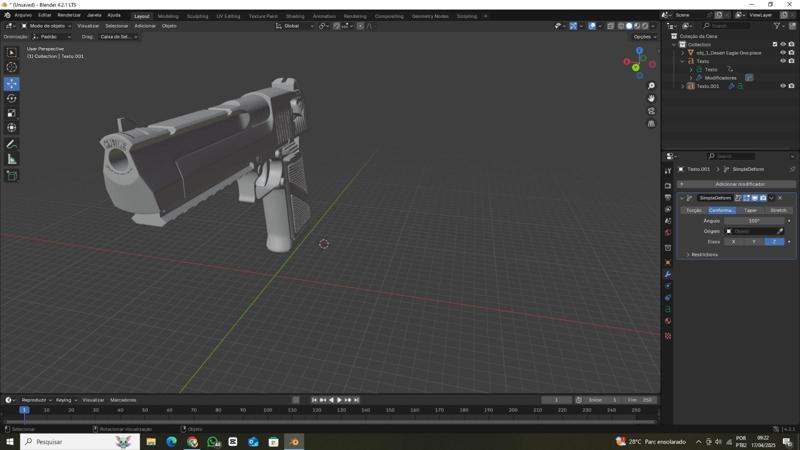Viewport: 800px width, 450px height.
Task: Click the viewport pan hand icon
Action: [x=651, y=98]
